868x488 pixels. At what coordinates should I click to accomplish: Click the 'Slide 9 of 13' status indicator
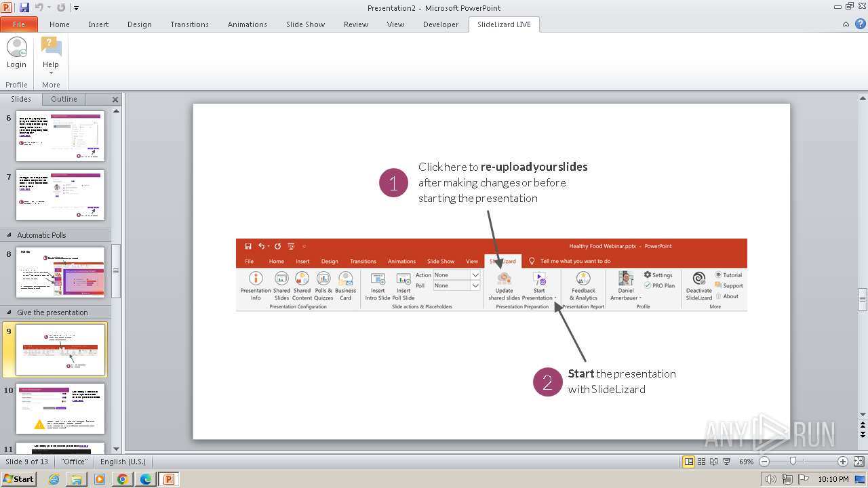tap(27, 462)
